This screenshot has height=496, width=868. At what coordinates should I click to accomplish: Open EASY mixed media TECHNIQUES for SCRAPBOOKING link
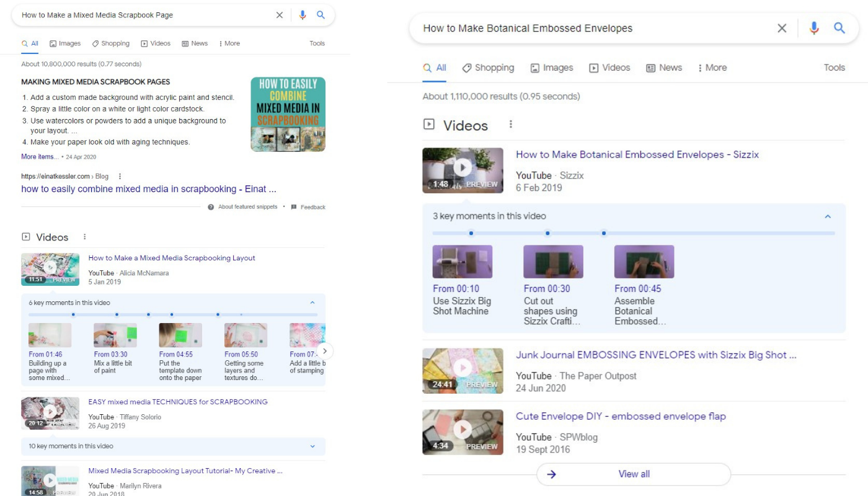178,402
